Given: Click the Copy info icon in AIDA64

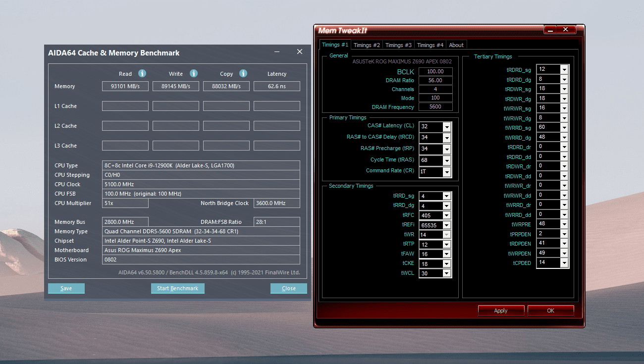Looking at the screenshot, I should click(243, 73).
